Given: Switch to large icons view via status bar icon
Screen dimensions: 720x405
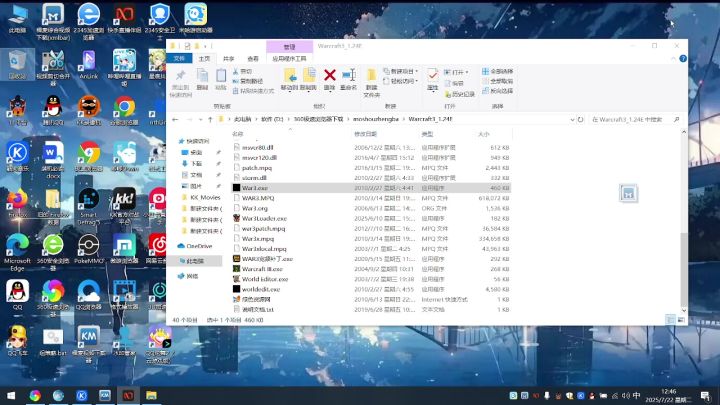Looking at the screenshot, I should click(681, 320).
